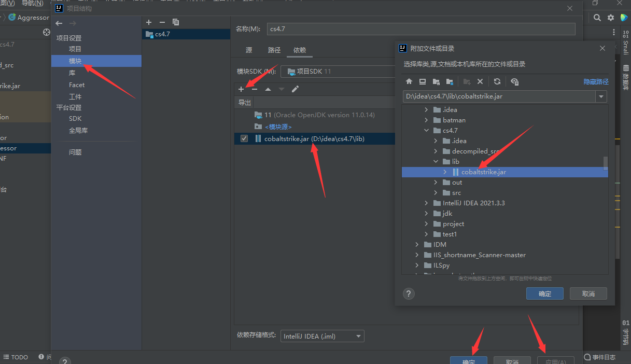Refresh the file tree

497,81
